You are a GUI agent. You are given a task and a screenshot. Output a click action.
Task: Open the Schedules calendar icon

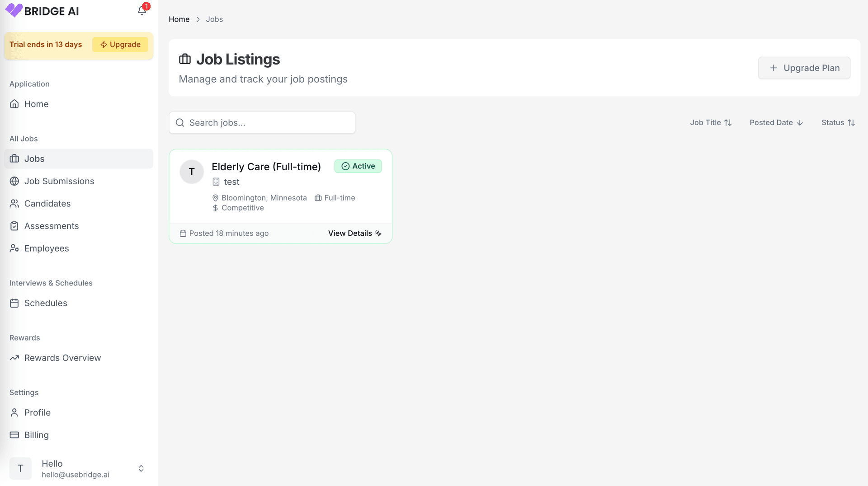click(x=14, y=303)
